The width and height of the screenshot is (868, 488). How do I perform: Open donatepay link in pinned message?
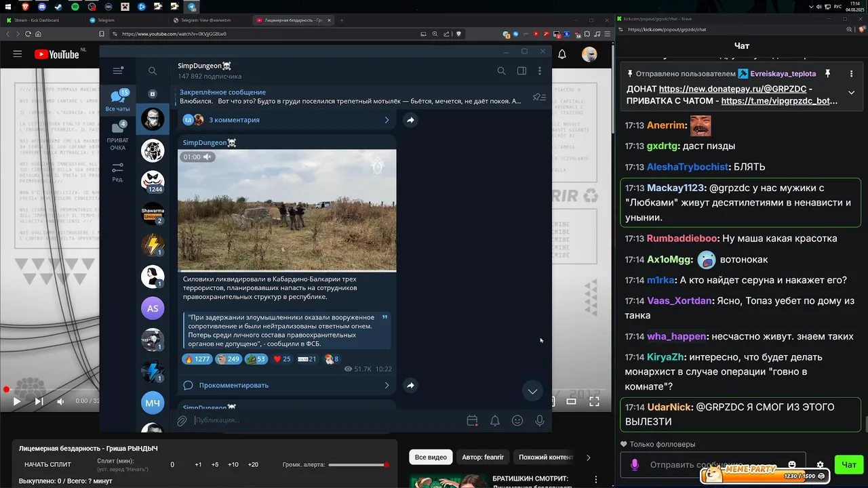click(x=732, y=89)
